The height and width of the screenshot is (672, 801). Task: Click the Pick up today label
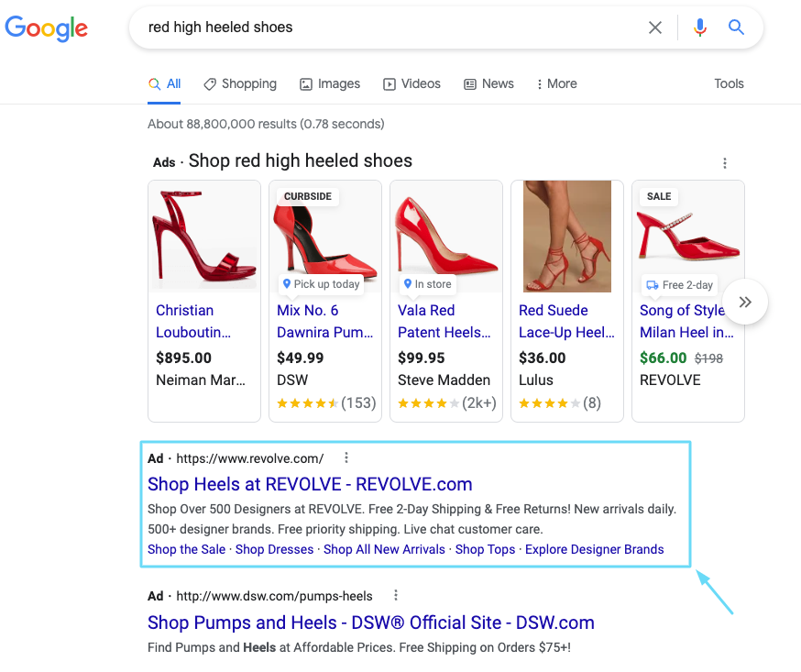point(322,284)
